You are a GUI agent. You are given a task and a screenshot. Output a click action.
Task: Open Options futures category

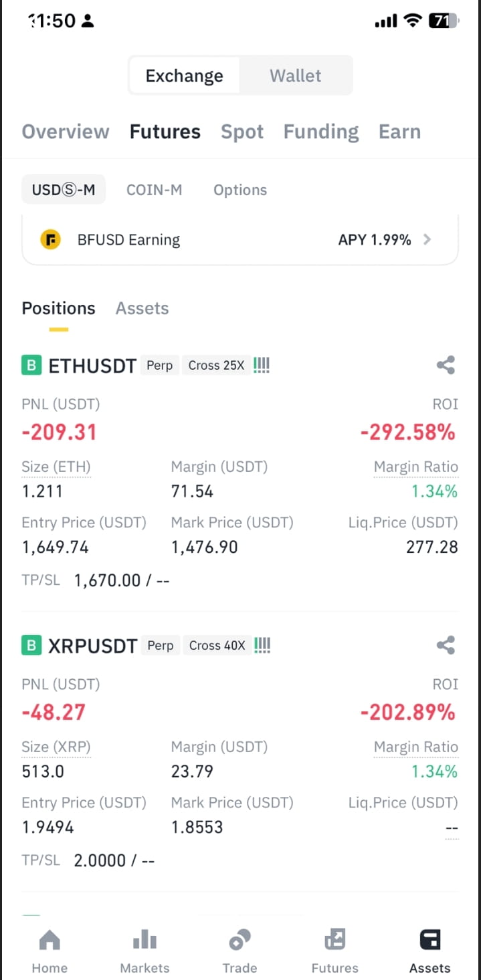(x=240, y=190)
